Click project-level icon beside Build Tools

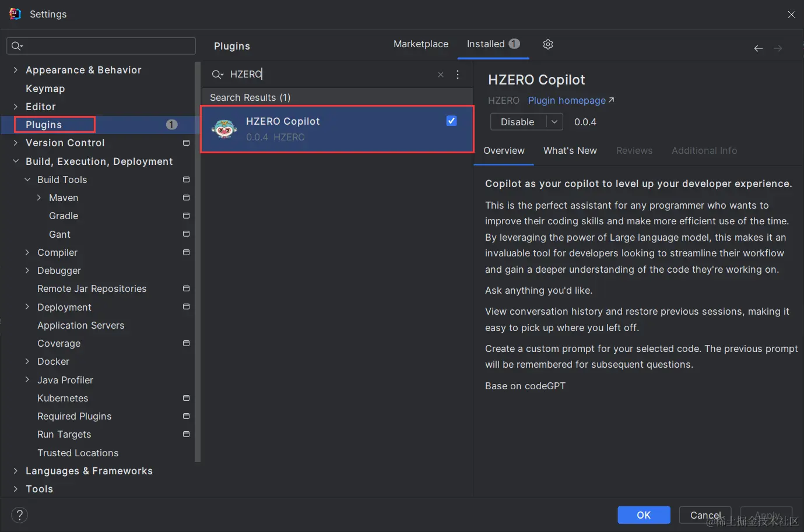(186, 179)
